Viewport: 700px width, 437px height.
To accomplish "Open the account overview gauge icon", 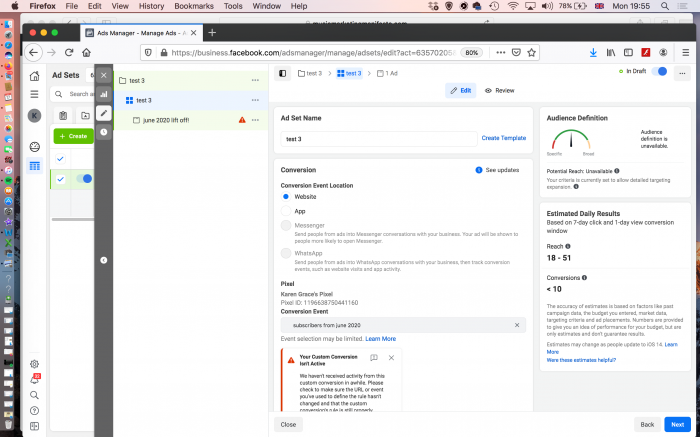I will (34, 147).
